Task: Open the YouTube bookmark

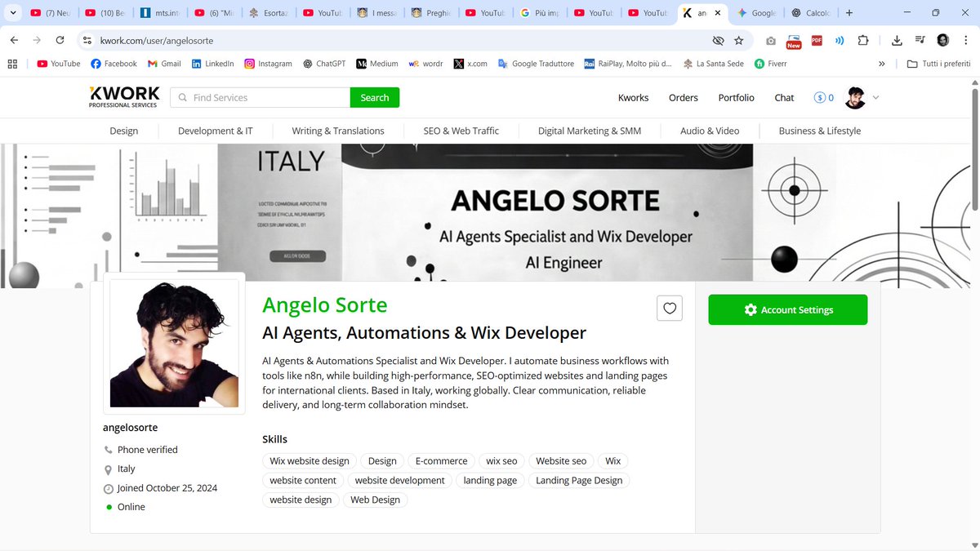Action: pos(58,64)
